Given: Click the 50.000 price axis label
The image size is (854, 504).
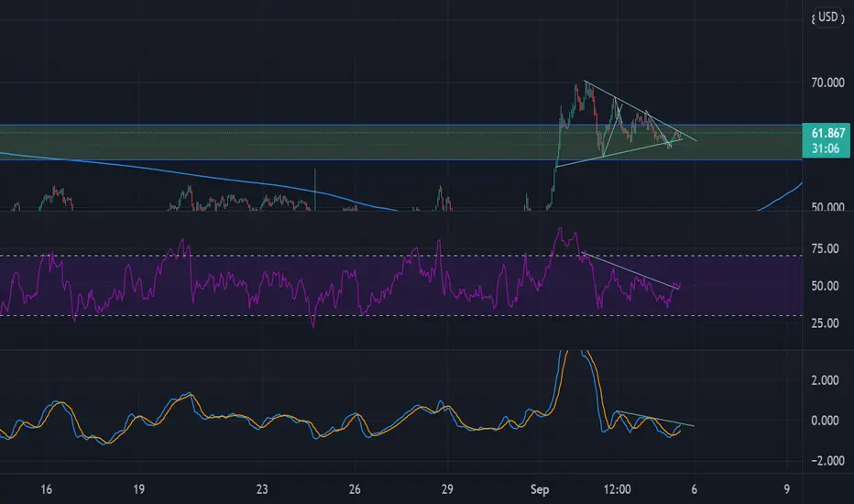Looking at the screenshot, I should click(827, 207).
